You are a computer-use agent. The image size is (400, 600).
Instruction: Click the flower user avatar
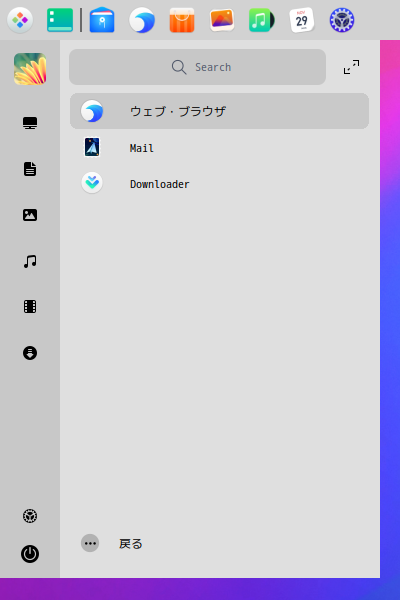pyautogui.click(x=30, y=69)
